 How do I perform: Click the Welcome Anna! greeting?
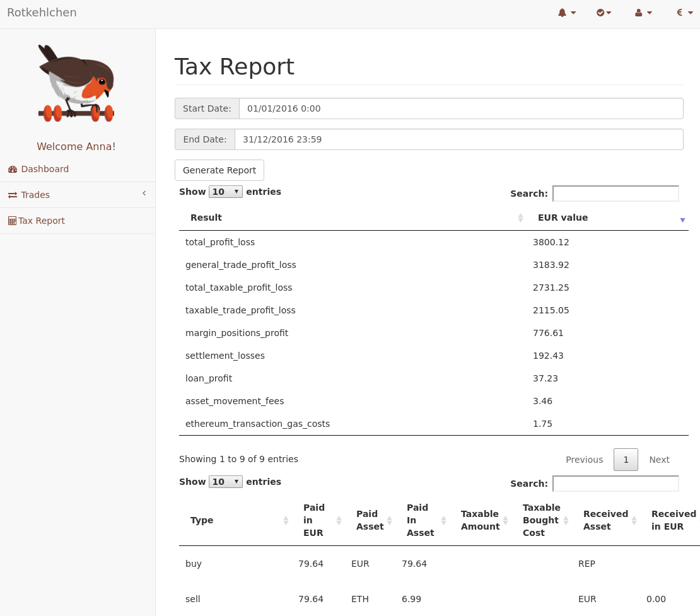tap(76, 146)
